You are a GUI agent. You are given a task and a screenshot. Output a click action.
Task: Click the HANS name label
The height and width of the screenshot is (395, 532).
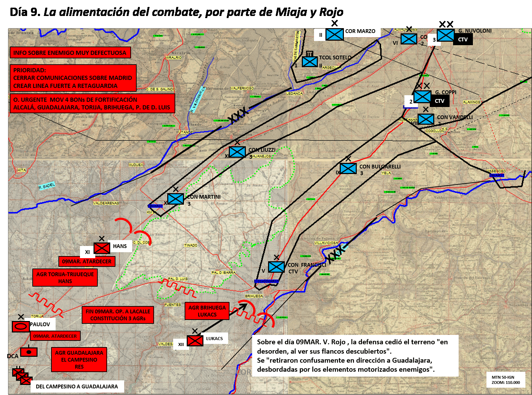coord(120,246)
